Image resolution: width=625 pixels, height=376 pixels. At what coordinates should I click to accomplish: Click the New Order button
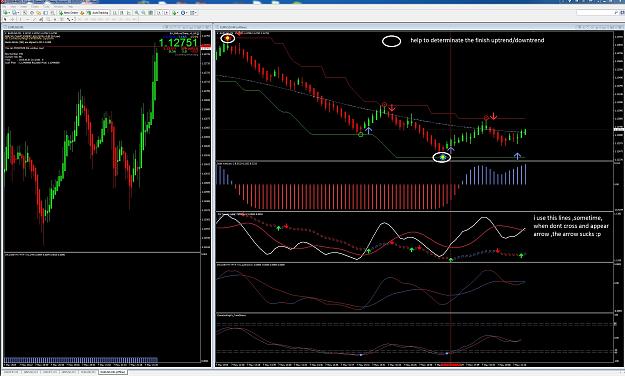click(69, 13)
